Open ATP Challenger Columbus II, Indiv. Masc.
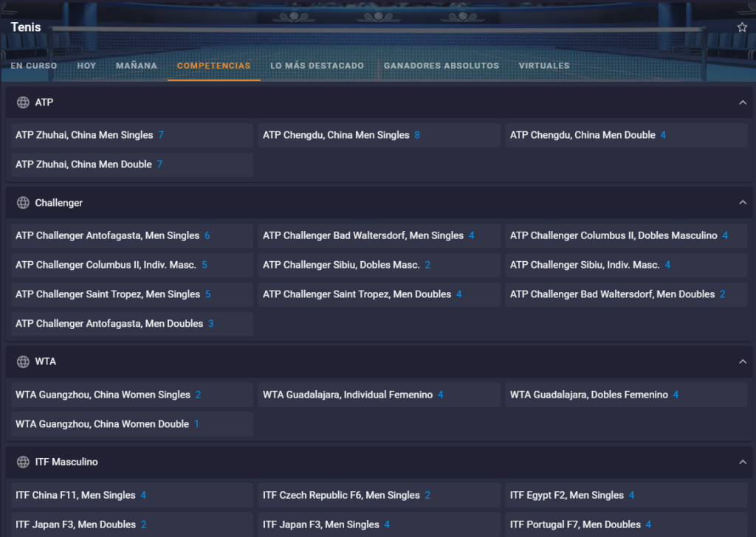Image resolution: width=756 pixels, height=537 pixels. tap(131, 265)
